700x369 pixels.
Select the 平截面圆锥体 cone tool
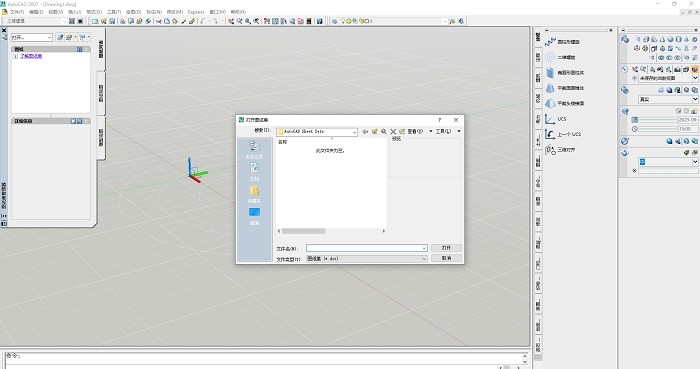tap(564, 88)
